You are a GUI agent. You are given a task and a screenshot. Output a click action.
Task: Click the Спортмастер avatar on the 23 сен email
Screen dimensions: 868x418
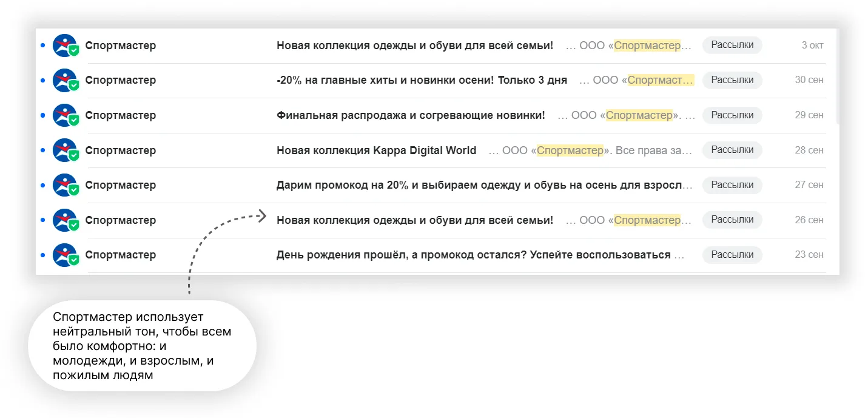[64, 255]
